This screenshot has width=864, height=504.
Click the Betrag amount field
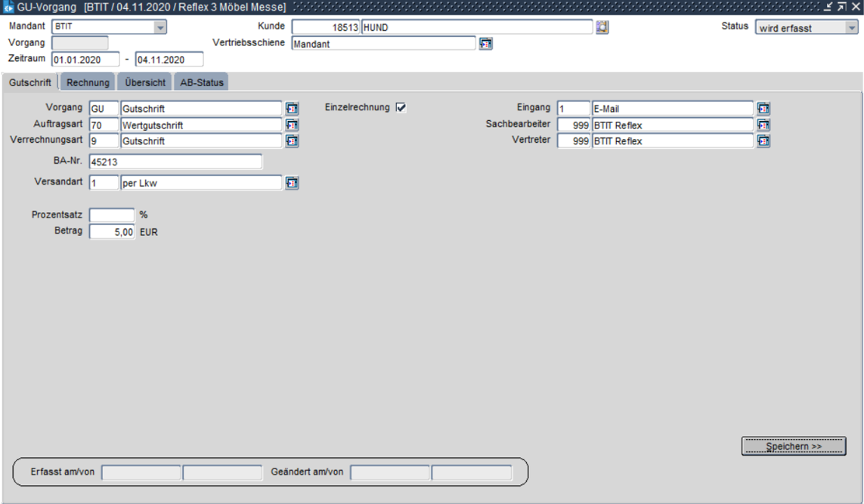pyautogui.click(x=112, y=232)
